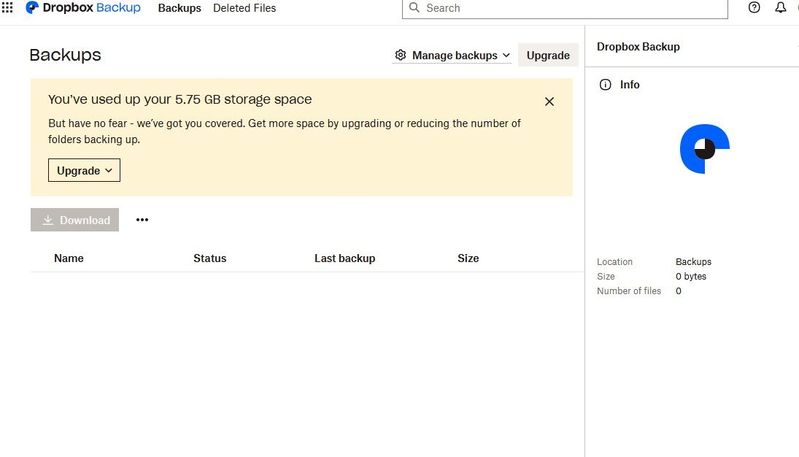Click the large Dropbox Backup emblem
This screenshot has height=457, width=799.
pyautogui.click(x=704, y=148)
